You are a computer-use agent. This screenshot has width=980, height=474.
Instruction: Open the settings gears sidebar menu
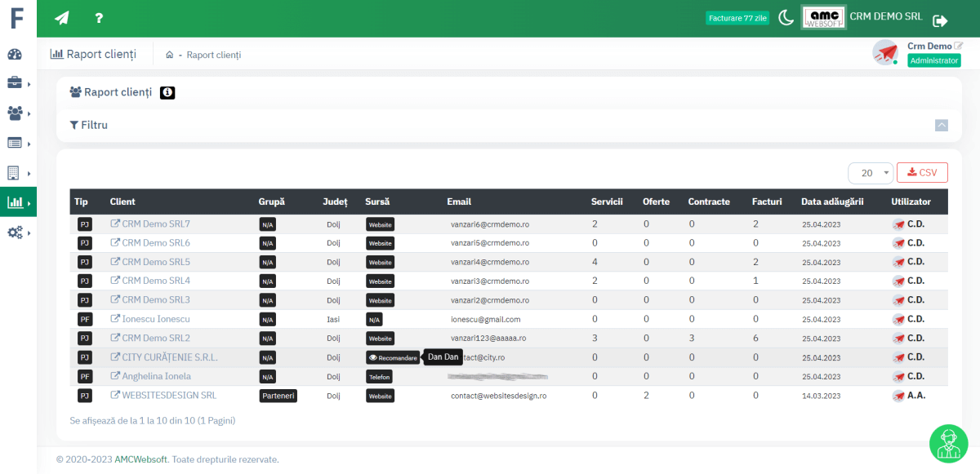[x=15, y=233]
